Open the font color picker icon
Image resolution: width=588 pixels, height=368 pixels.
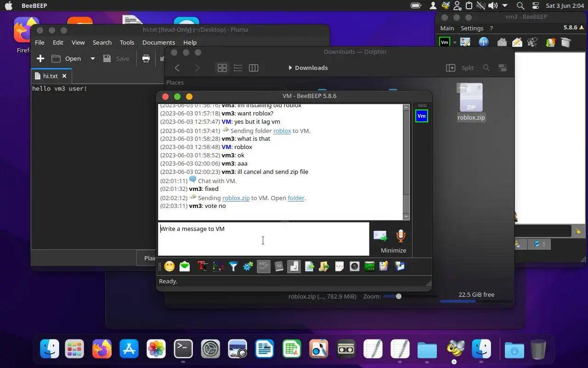click(218, 266)
